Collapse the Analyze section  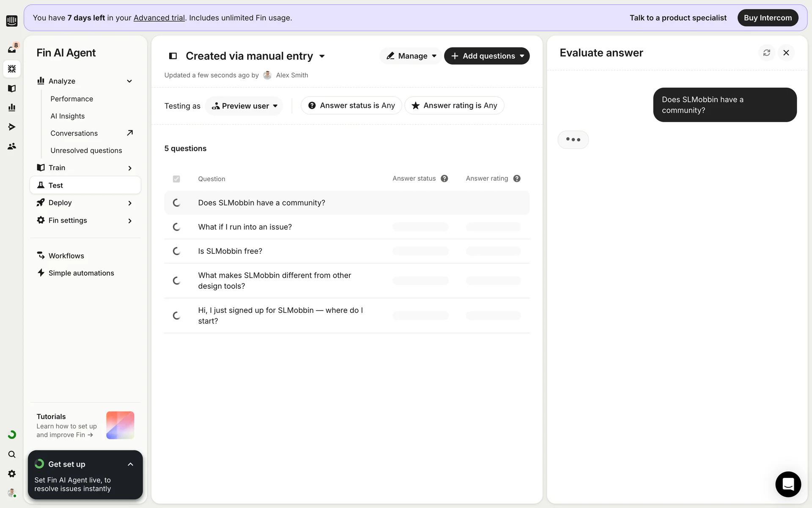(x=129, y=81)
